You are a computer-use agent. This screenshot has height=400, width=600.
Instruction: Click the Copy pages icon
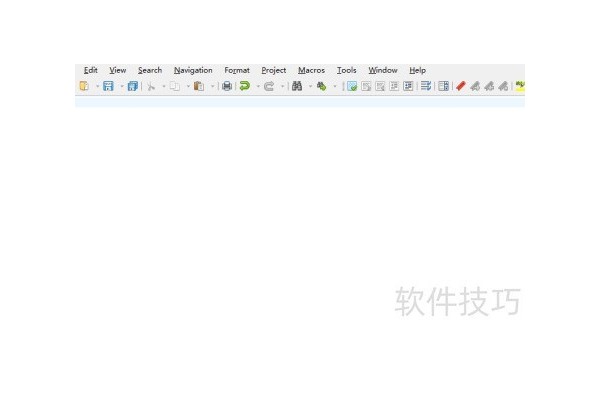(175, 86)
